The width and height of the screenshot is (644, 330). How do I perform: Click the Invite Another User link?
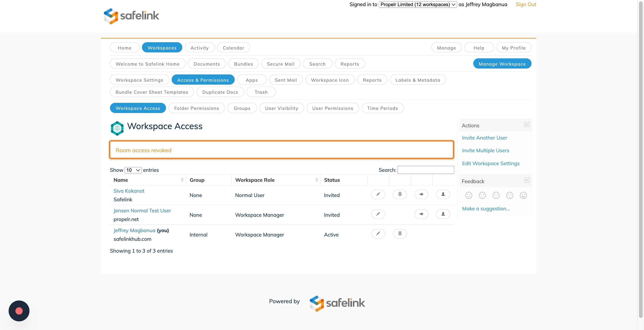point(484,138)
